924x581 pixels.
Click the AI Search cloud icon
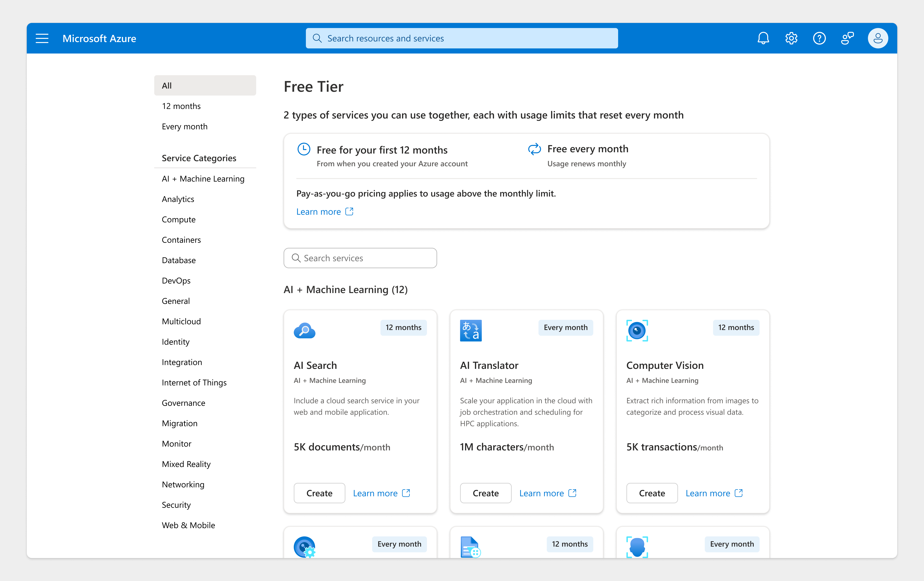point(304,331)
